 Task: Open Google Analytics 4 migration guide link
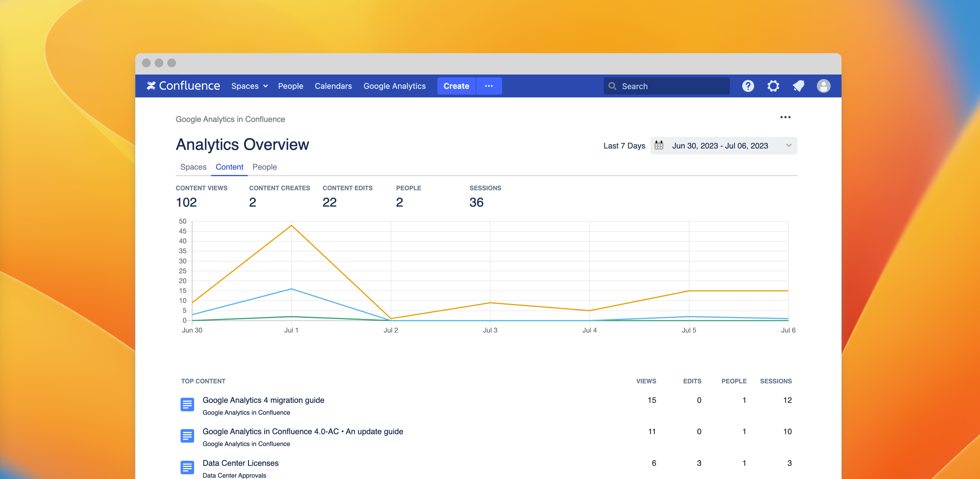click(263, 400)
